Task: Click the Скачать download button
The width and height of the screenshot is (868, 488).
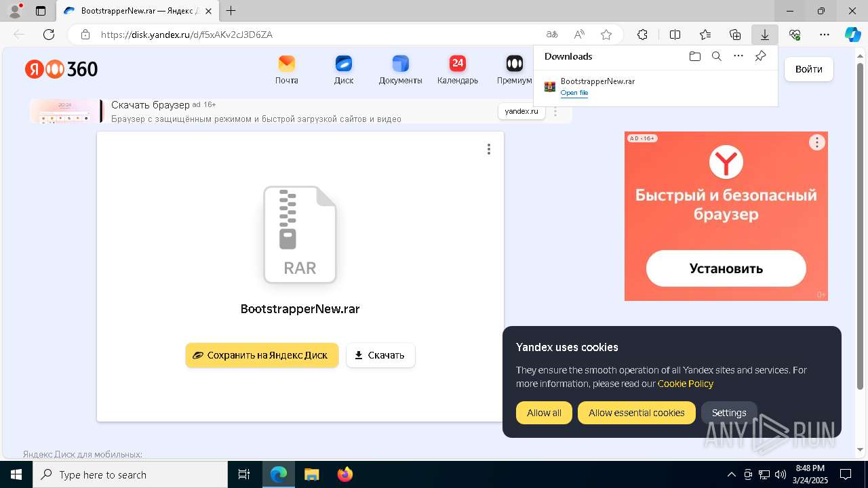Action: (380, 355)
